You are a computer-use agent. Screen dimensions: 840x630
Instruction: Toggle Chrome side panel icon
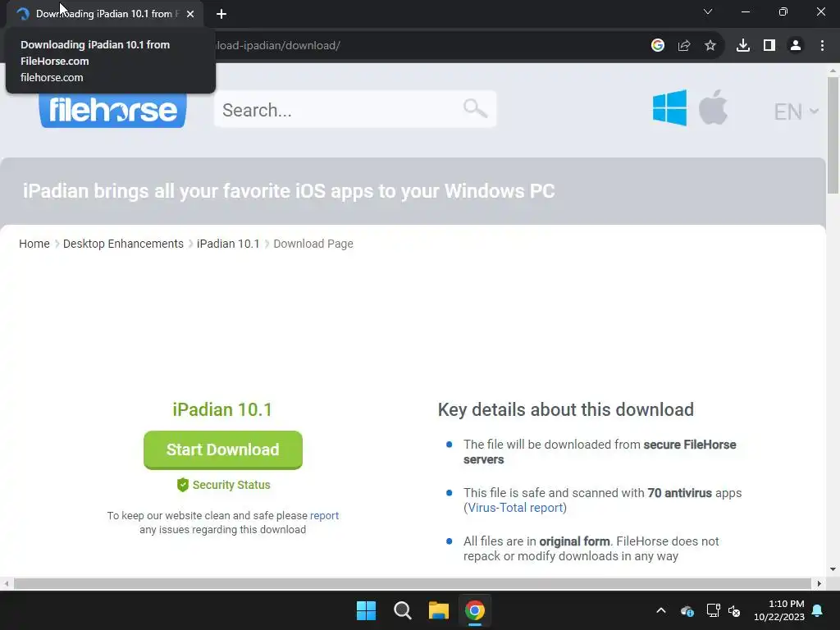(769, 46)
